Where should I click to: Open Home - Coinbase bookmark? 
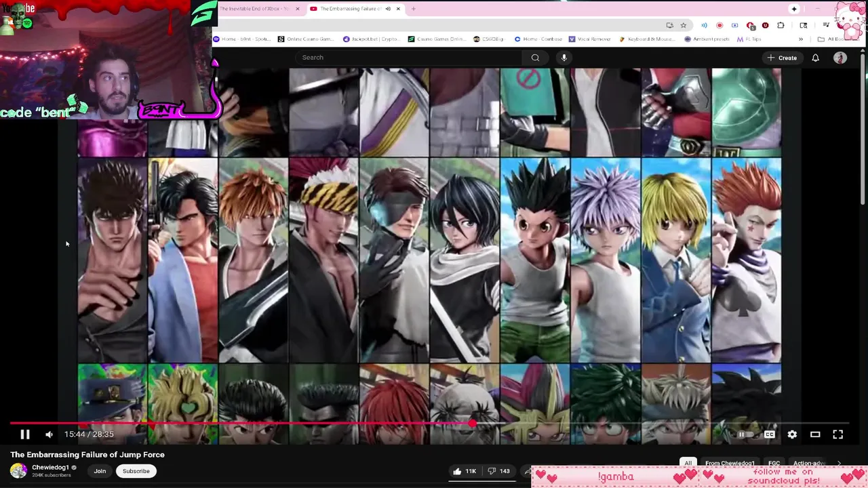tap(540, 39)
